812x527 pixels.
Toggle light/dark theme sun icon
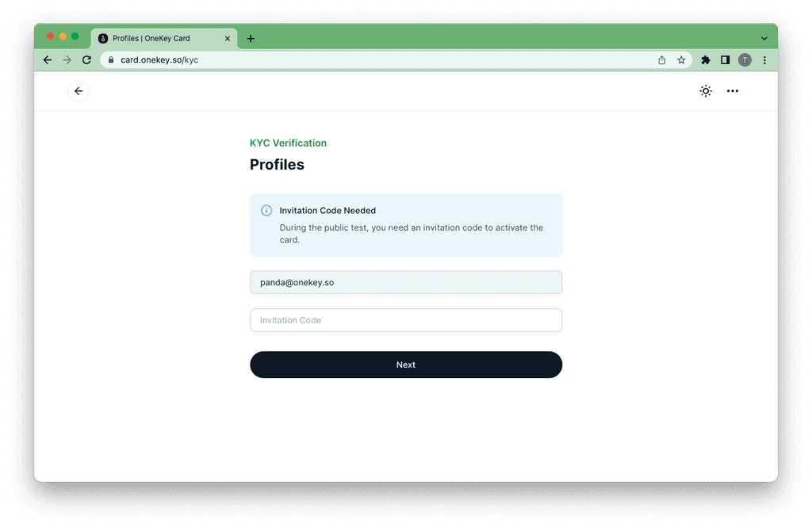705,91
